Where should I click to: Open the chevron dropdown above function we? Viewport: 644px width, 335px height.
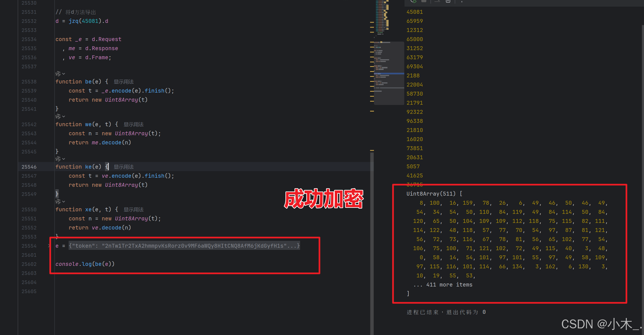coord(64,117)
